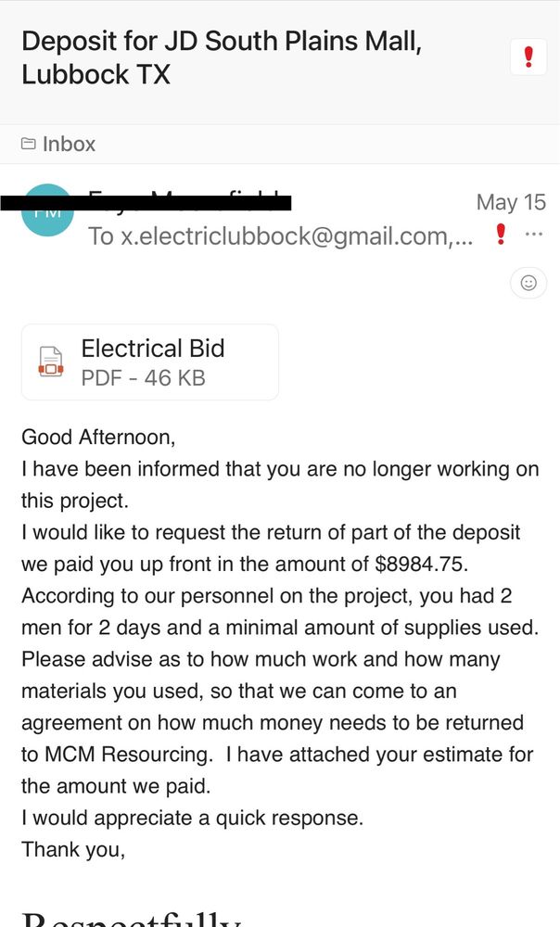Viewport: 560px width, 927px height.
Task: Tap the Electrical Bid PDF file icon
Action: click(x=51, y=362)
